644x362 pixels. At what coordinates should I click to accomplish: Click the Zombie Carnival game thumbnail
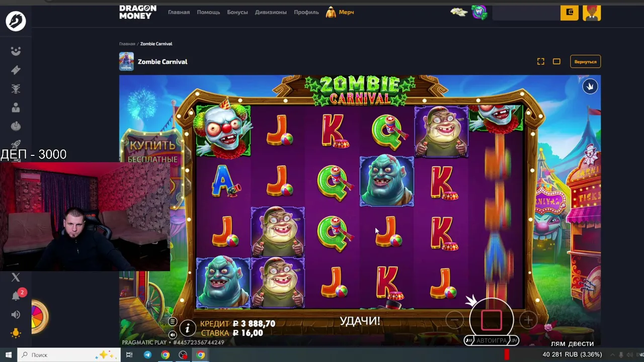click(x=126, y=61)
